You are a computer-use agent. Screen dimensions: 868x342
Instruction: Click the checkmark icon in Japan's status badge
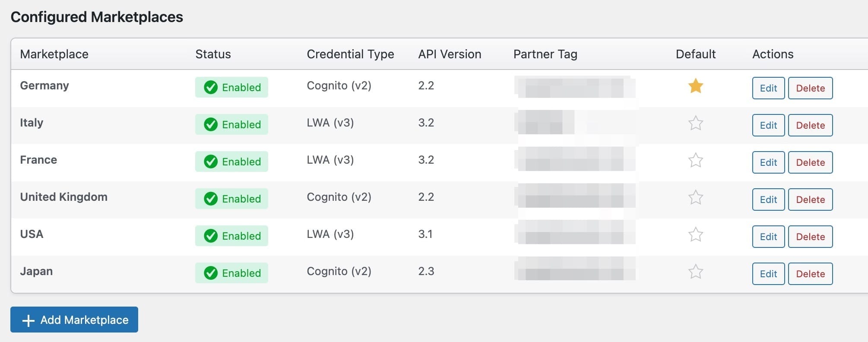pos(210,273)
